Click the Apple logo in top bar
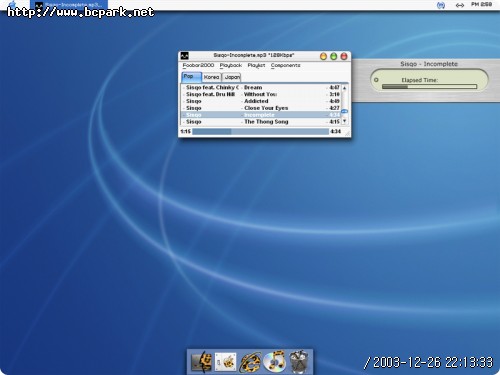This screenshot has height=375, width=500. click(x=12, y=5)
